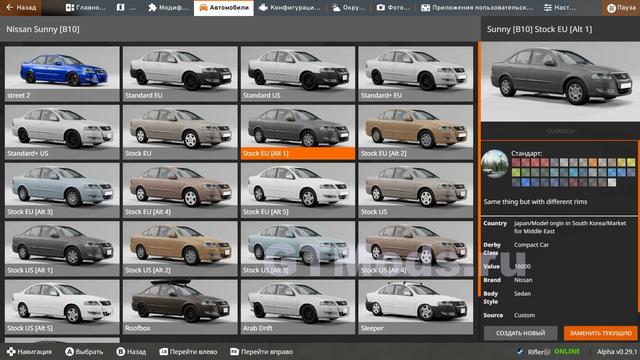Click the A Выбрать select hint
The width and height of the screenshot is (640, 360).
[x=84, y=351]
